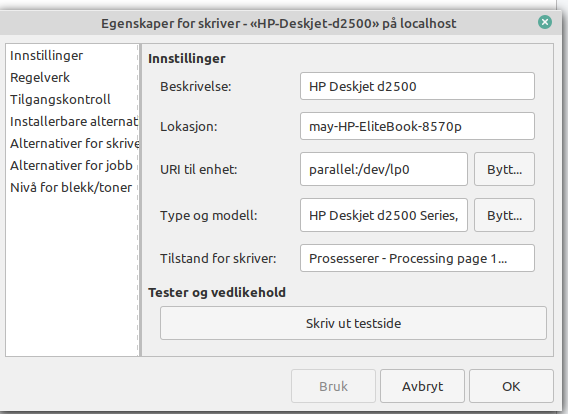Click Bytt button beside Type og modell
Image resolution: width=568 pixels, height=414 pixels.
point(504,215)
